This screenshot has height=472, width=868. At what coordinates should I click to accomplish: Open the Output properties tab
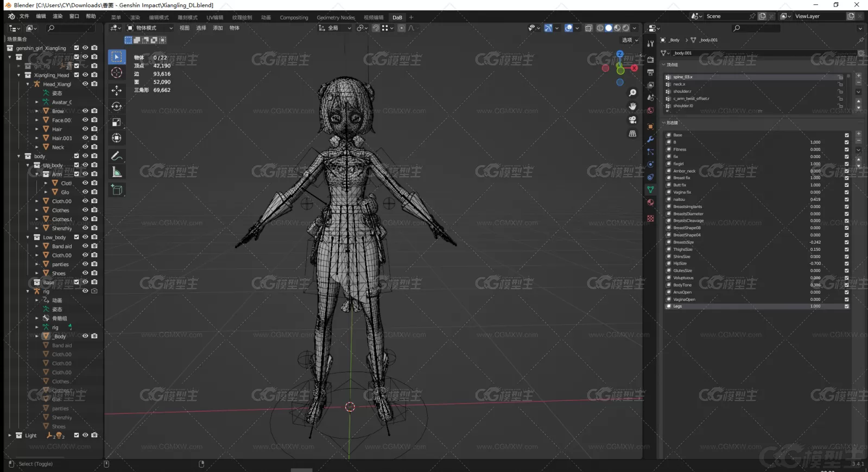point(650,72)
